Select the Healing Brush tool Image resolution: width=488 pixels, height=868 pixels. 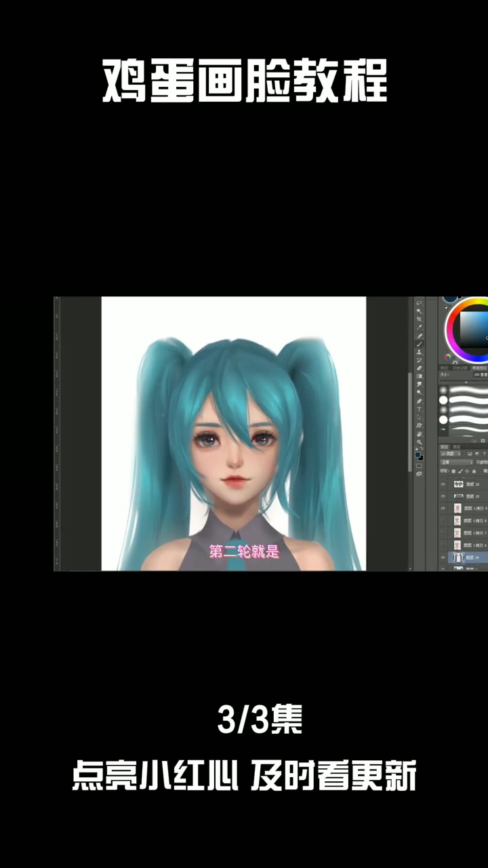click(x=420, y=336)
